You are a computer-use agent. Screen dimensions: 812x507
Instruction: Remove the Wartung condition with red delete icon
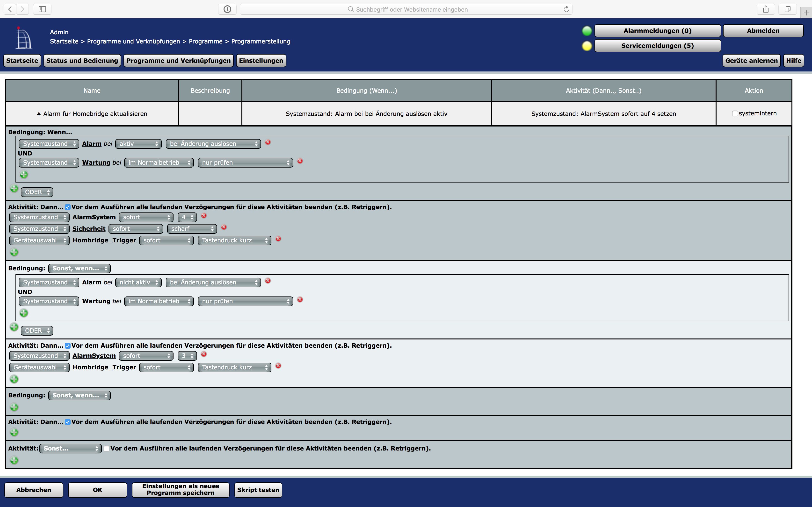[300, 161]
